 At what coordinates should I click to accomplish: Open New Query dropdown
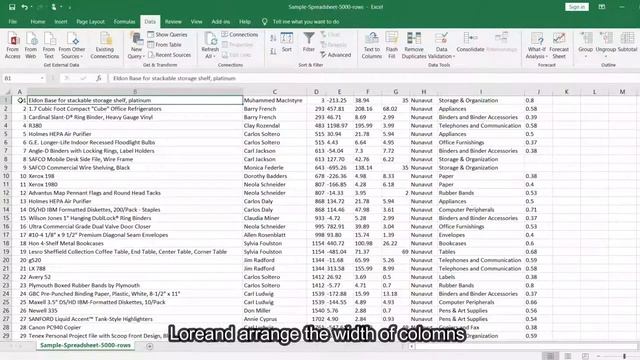136,46
